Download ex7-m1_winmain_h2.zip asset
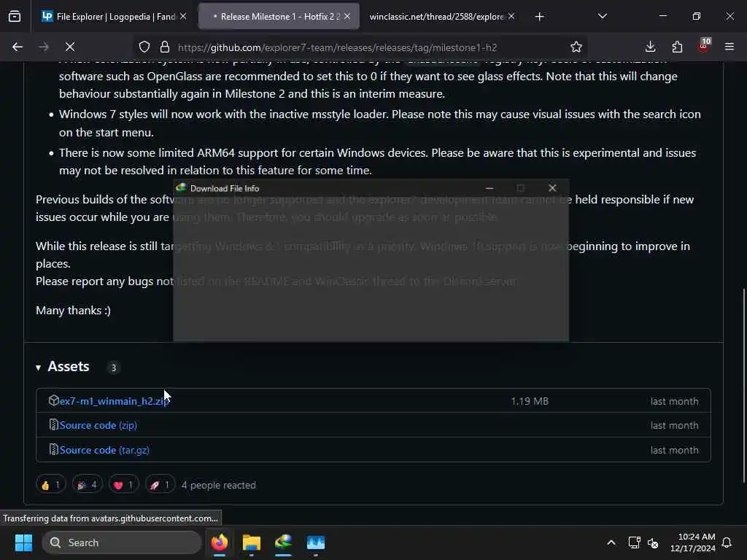Image resolution: width=747 pixels, height=560 pixels. (114, 401)
